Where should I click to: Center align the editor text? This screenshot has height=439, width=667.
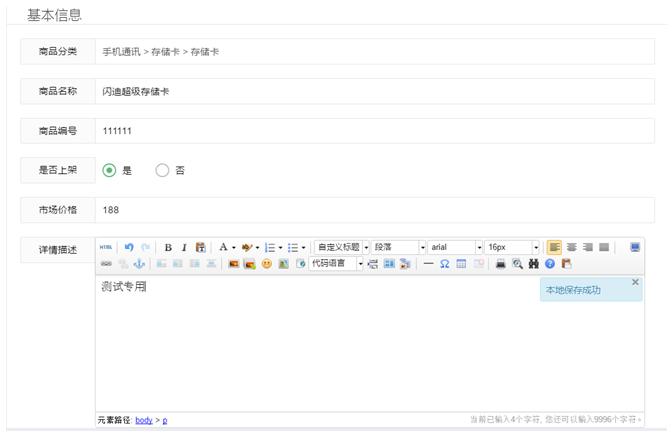571,247
